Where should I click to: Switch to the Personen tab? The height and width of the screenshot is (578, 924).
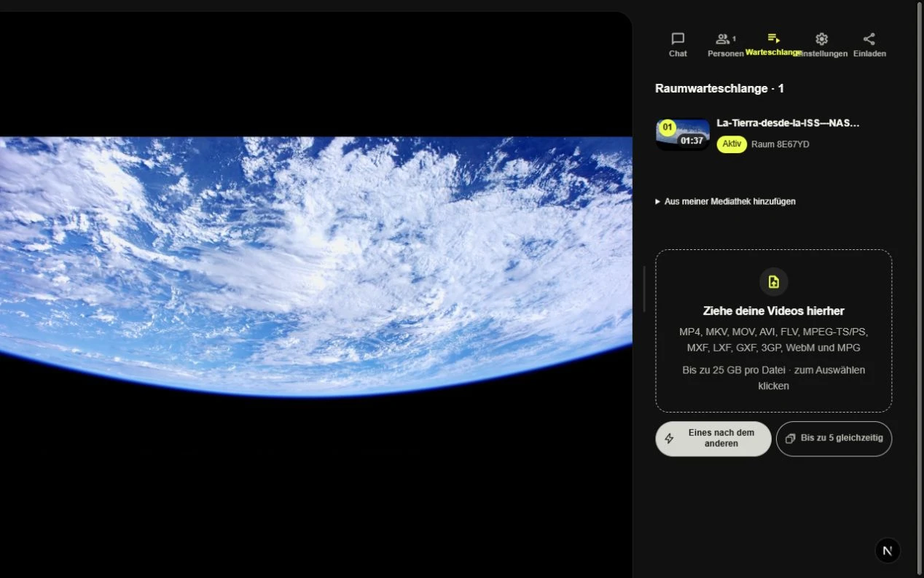point(725,44)
